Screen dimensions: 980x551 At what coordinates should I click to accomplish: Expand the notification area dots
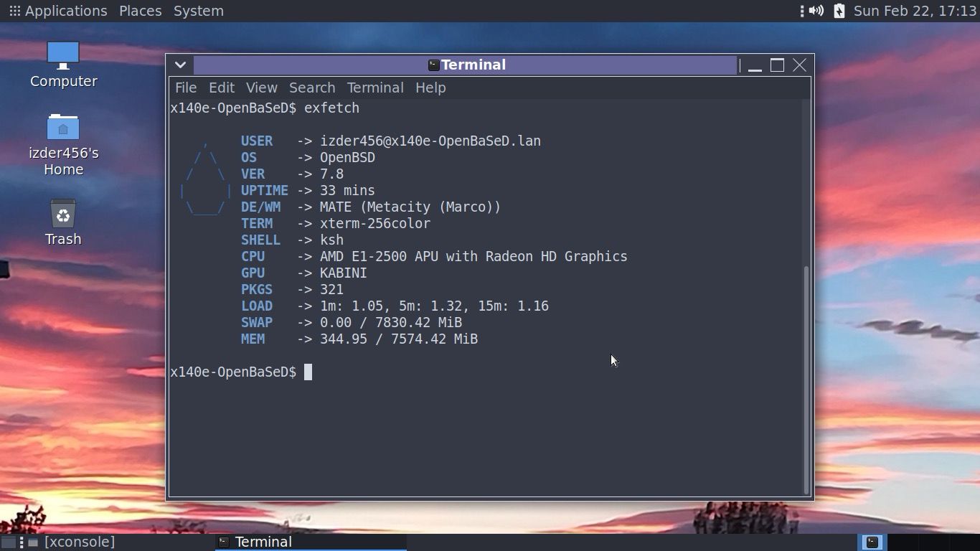tap(802, 11)
